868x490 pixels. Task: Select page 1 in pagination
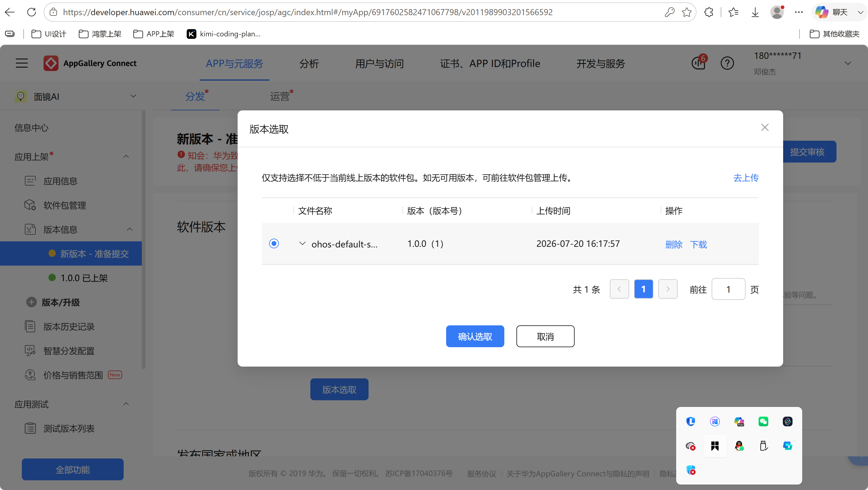coord(644,289)
